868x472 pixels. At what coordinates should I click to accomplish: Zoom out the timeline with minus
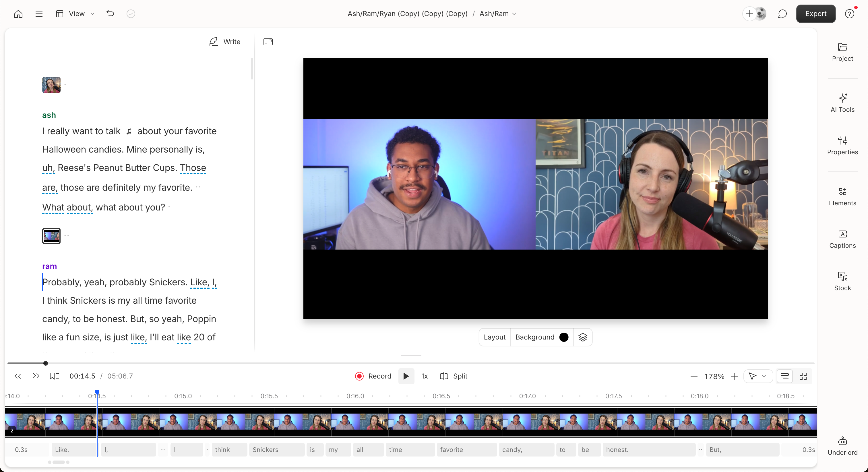point(693,376)
